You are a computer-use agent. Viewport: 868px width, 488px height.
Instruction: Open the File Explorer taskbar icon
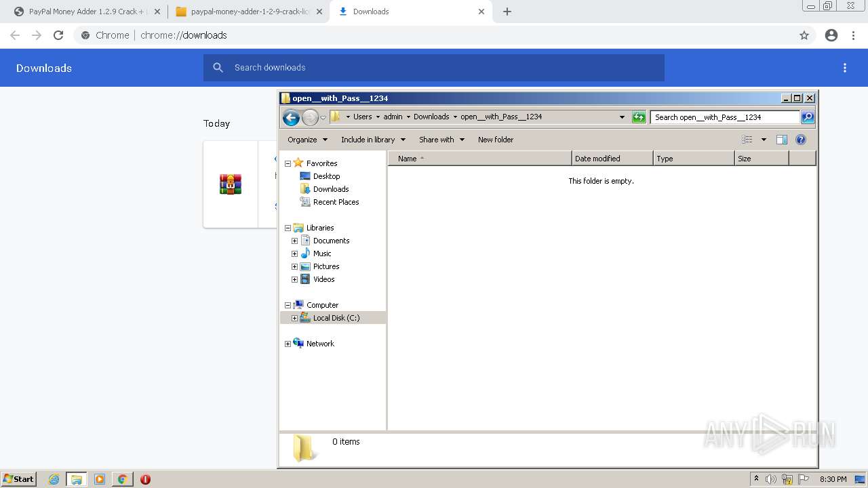click(x=77, y=479)
